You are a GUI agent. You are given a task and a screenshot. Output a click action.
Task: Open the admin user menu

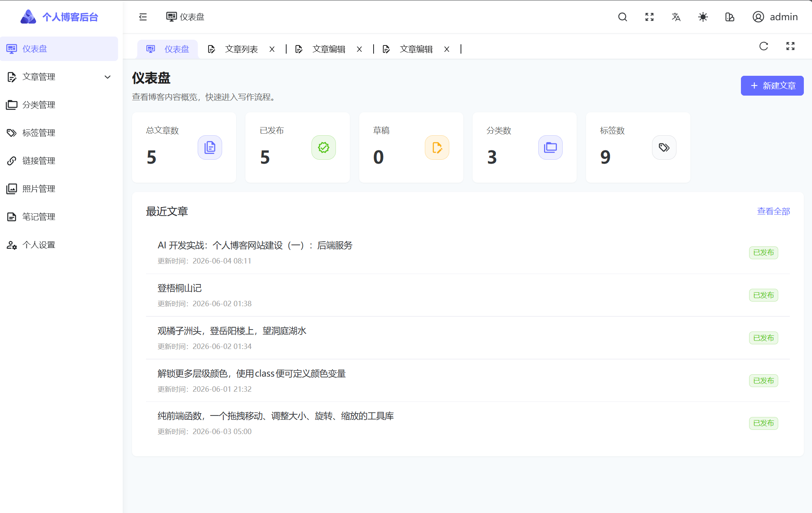[775, 17]
